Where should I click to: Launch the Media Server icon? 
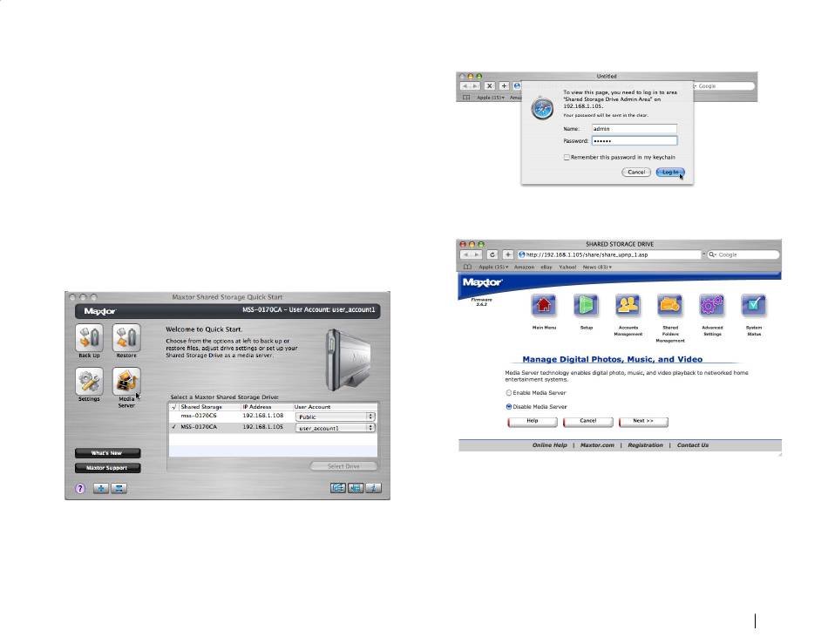[126, 381]
